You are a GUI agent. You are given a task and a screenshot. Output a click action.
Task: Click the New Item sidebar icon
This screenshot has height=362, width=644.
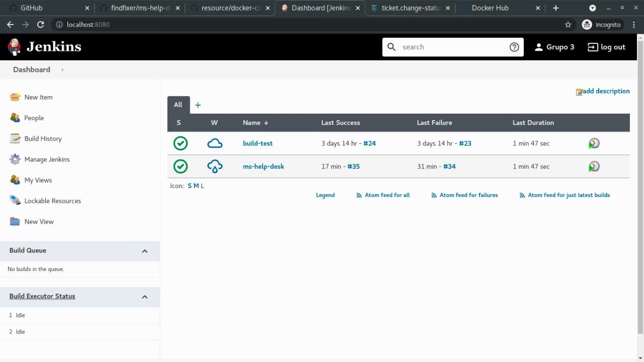[15, 97]
